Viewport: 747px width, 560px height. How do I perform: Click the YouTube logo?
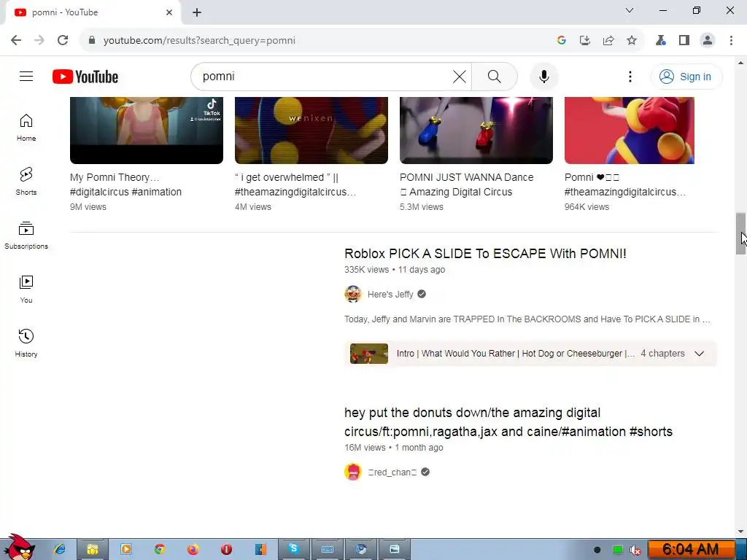coord(85,77)
